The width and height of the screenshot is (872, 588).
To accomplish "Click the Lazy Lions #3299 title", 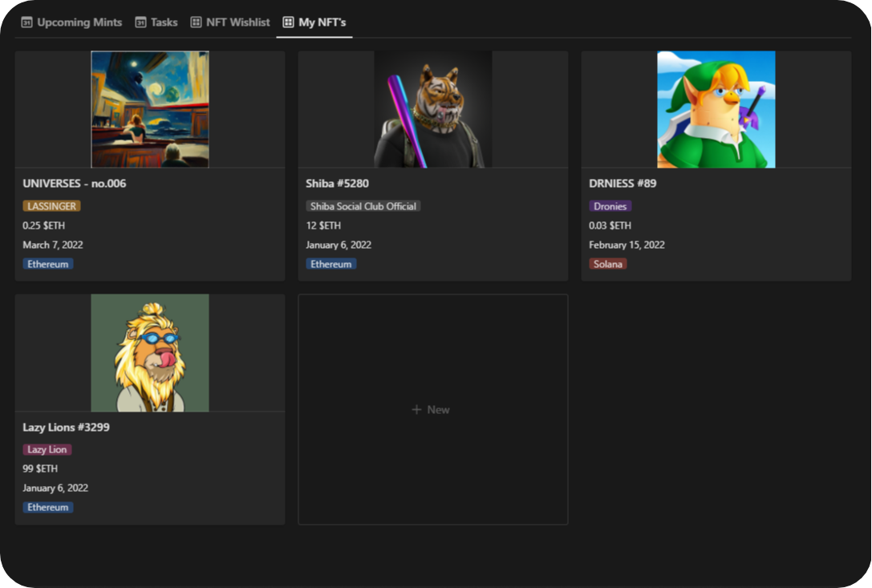I will coord(66,428).
